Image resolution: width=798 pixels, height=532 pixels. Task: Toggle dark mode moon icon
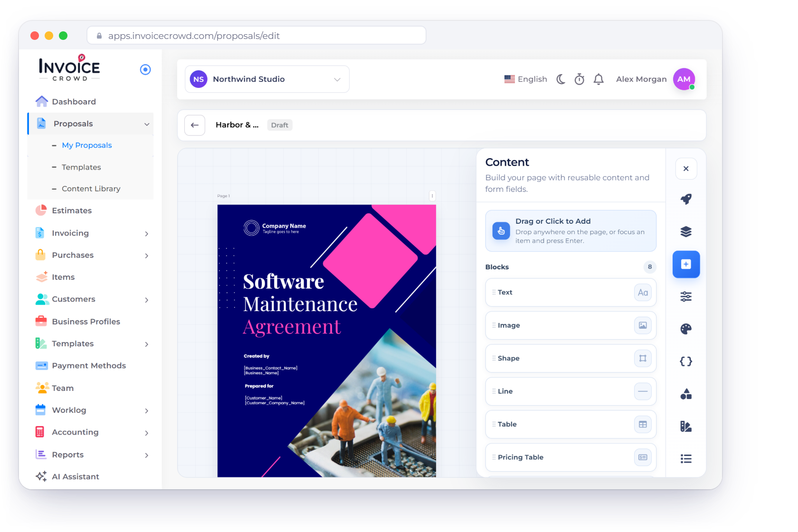pos(561,79)
